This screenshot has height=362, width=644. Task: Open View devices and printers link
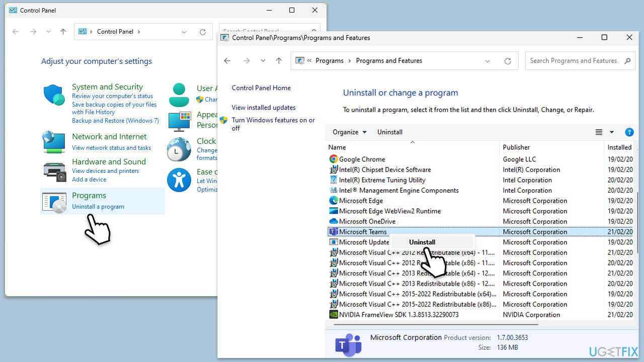105,171
